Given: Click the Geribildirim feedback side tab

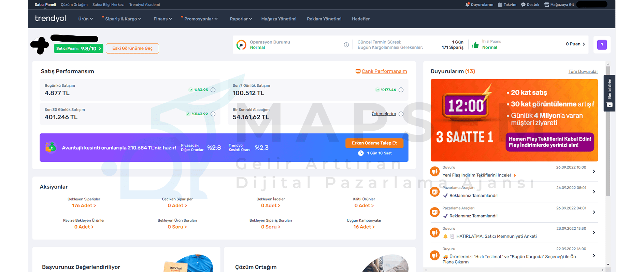Looking at the screenshot, I should click(610, 93).
